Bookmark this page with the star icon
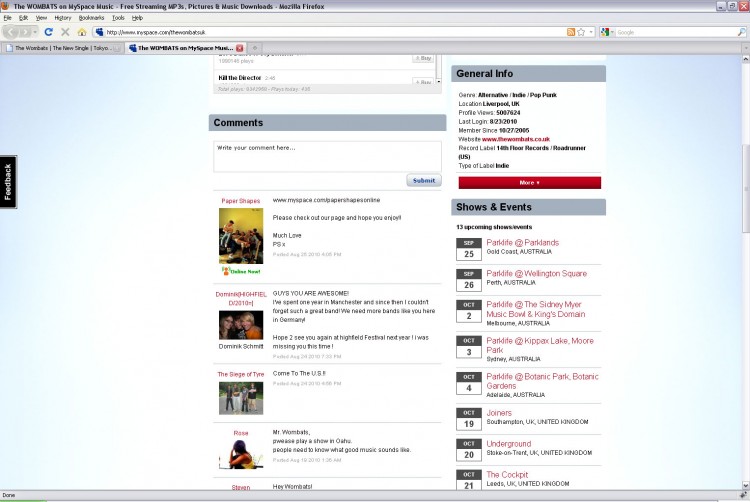 click(x=581, y=32)
